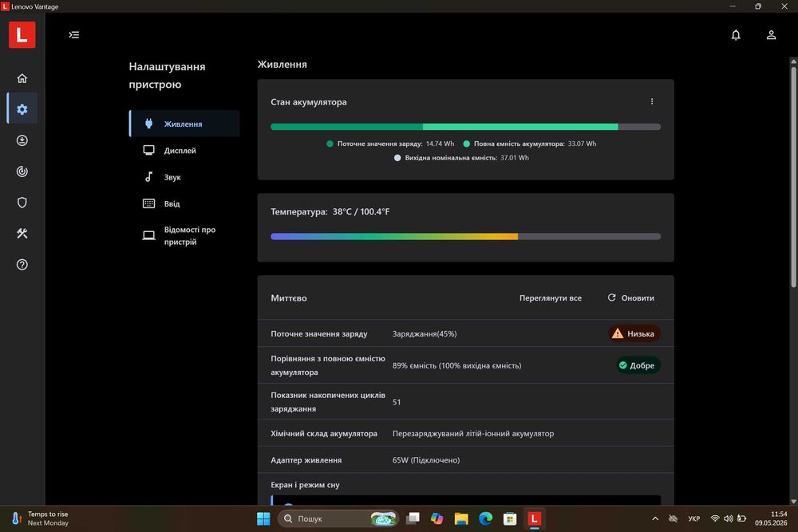Switch to the Дисплей tab
The width and height of the screenshot is (798, 532).
click(x=184, y=150)
